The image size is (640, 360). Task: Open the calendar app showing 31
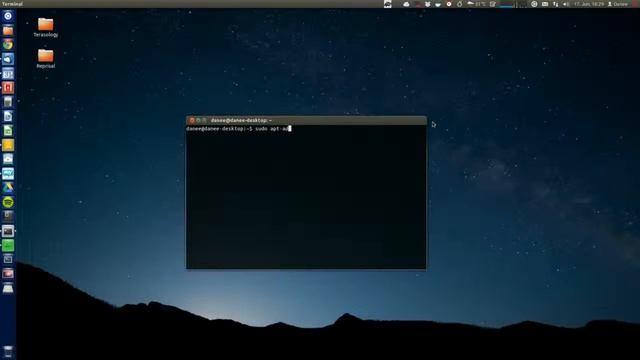[x=8, y=73]
